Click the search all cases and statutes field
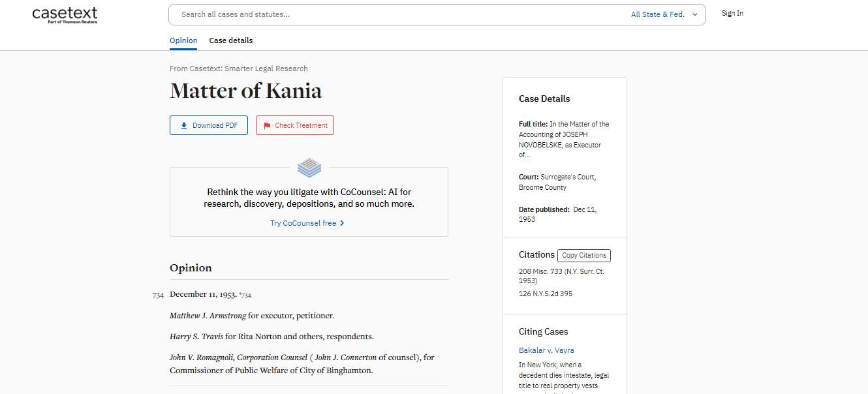The height and width of the screenshot is (394, 868). (x=398, y=14)
